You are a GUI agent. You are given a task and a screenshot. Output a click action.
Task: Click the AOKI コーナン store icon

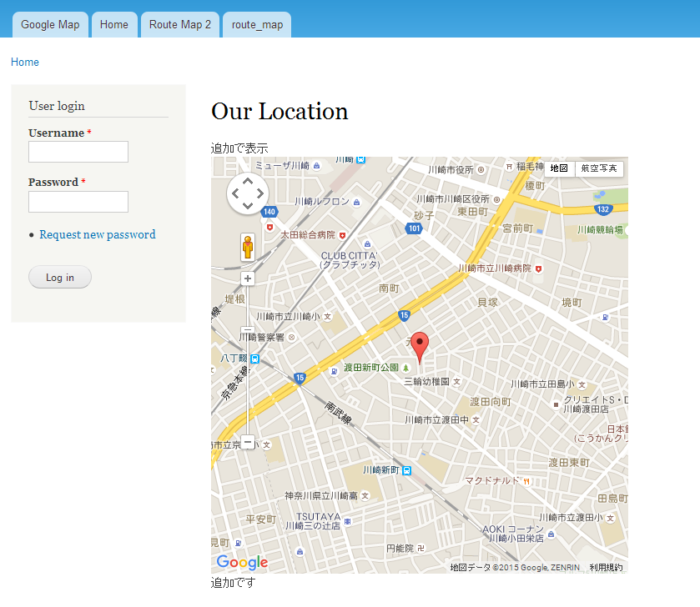click(551, 534)
